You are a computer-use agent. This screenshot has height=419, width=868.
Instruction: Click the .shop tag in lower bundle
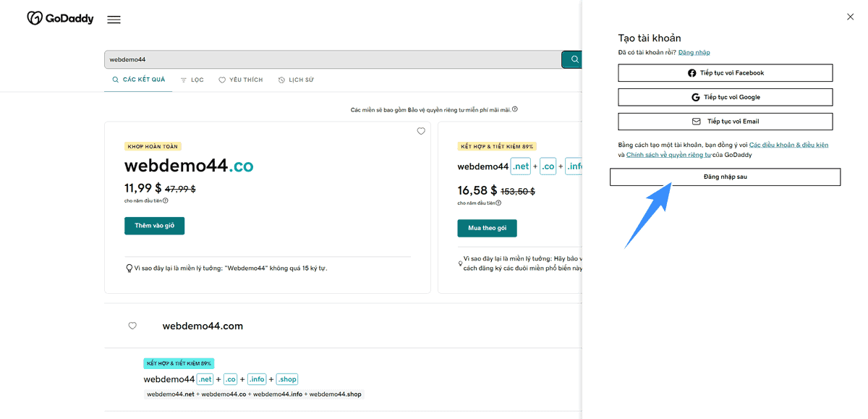286,379
